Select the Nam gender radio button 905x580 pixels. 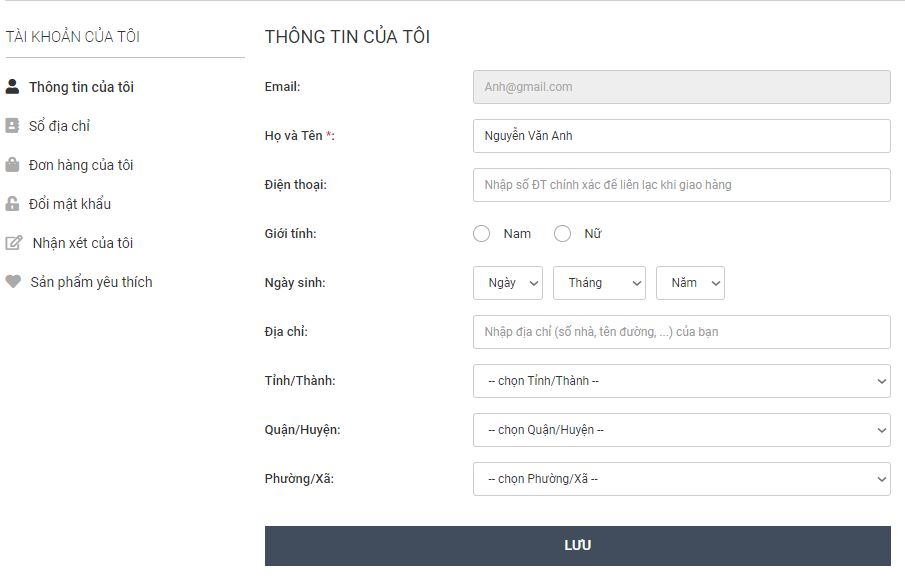coord(481,234)
